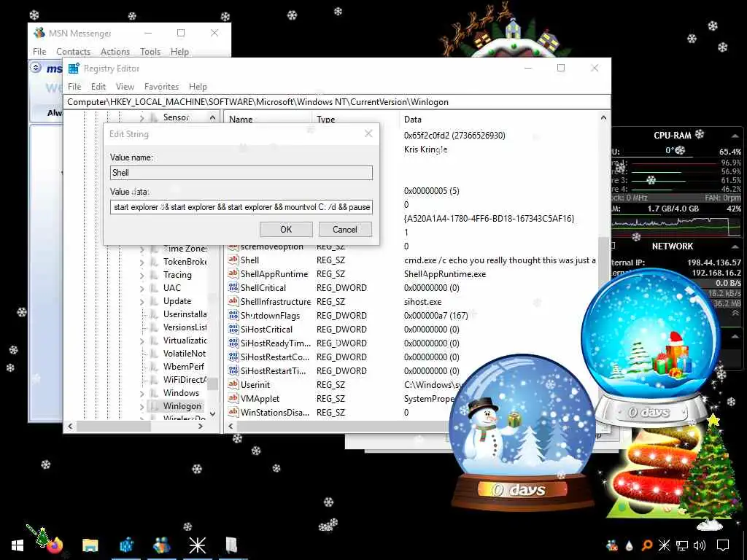Switch to Registry Editor taskbar icon
The image size is (747, 560).
pyautogui.click(x=126, y=545)
